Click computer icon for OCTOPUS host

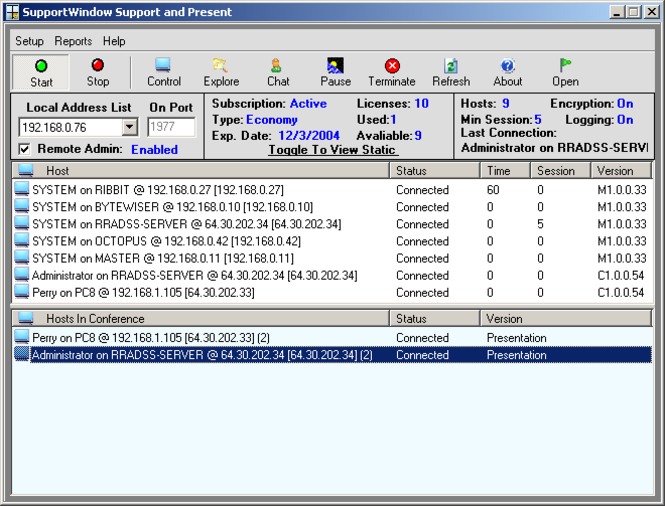tap(22, 240)
